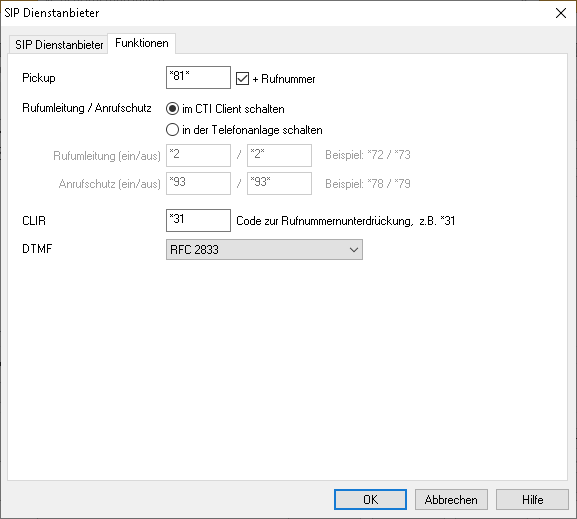Cancel changes with the Abbrechen button

click(451, 499)
